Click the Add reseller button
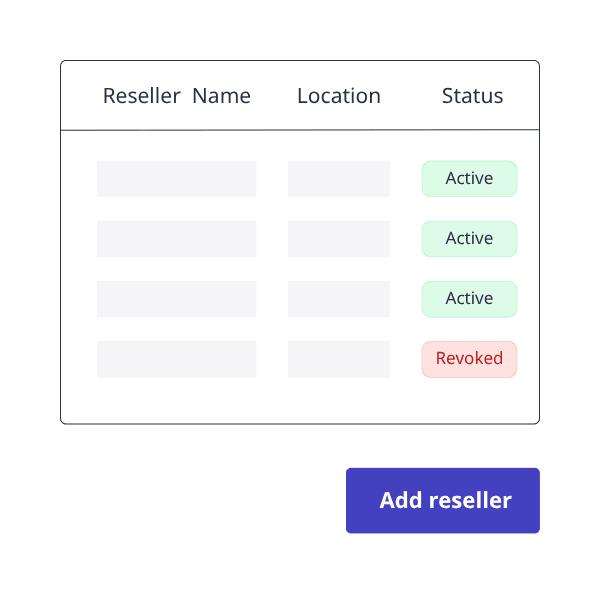600x600 pixels. 443,501
